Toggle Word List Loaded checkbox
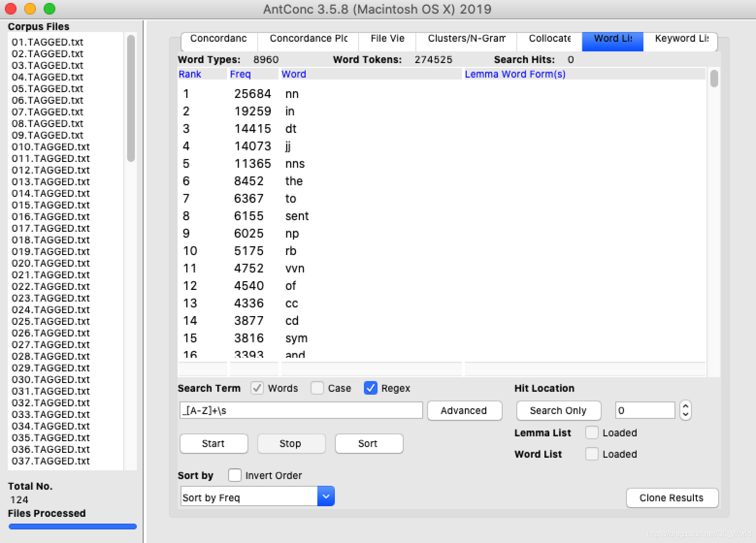Image resolution: width=756 pixels, height=543 pixels. point(592,454)
